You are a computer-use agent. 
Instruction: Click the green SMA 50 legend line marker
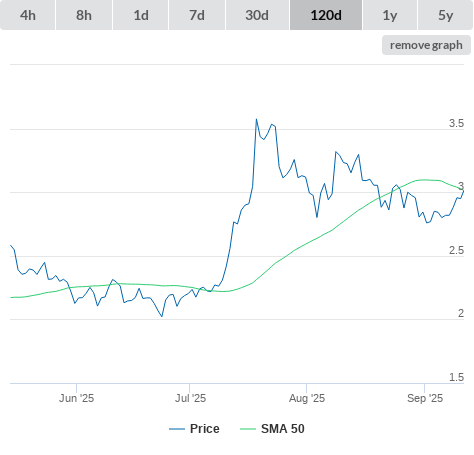pyautogui.click(x=248, y=429)
